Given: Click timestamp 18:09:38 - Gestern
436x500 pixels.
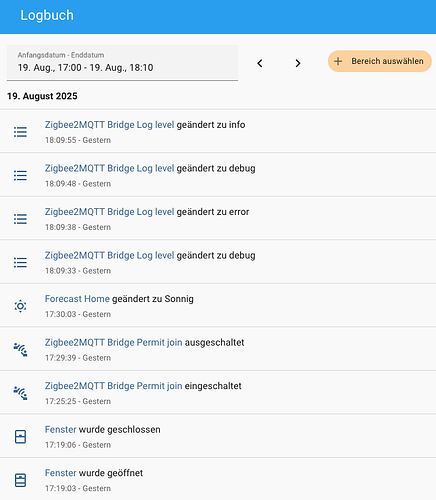Looking at the screenshot, I should coord(78,227).
